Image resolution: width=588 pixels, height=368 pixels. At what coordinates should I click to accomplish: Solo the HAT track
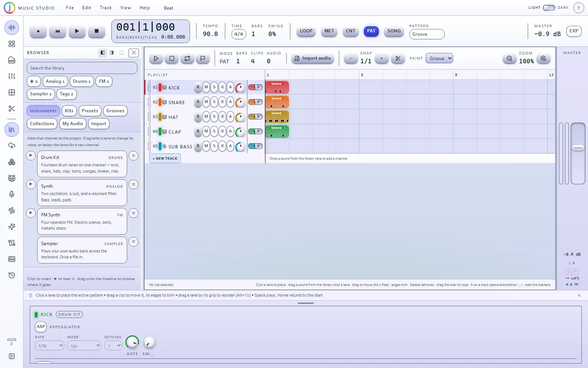[x=214, y=117]
